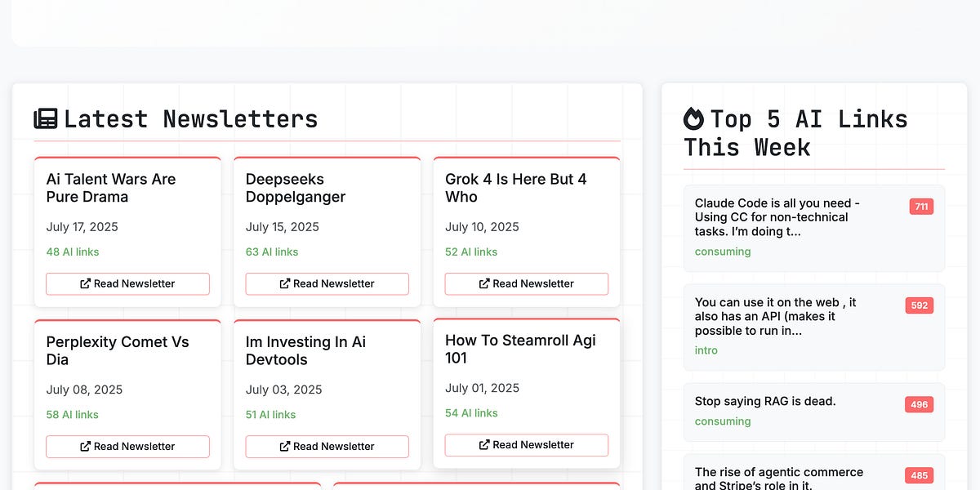Click the 52 AI links count
This screenshot has height=490, width=980.
pyautogui.click(x=471, y=252)
